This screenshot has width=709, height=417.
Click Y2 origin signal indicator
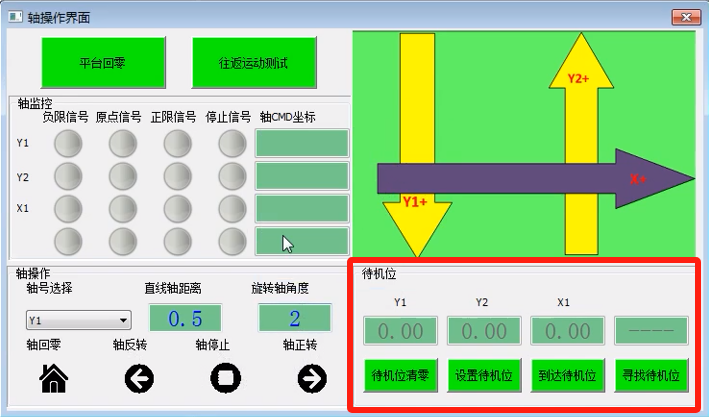(122, 177)
